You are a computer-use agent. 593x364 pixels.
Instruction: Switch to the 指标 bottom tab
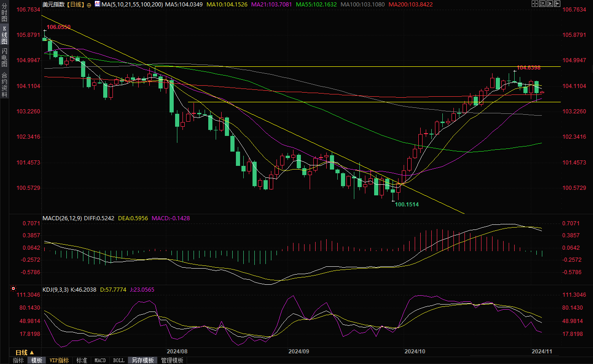pyautogui.click(x=18, y=360)
